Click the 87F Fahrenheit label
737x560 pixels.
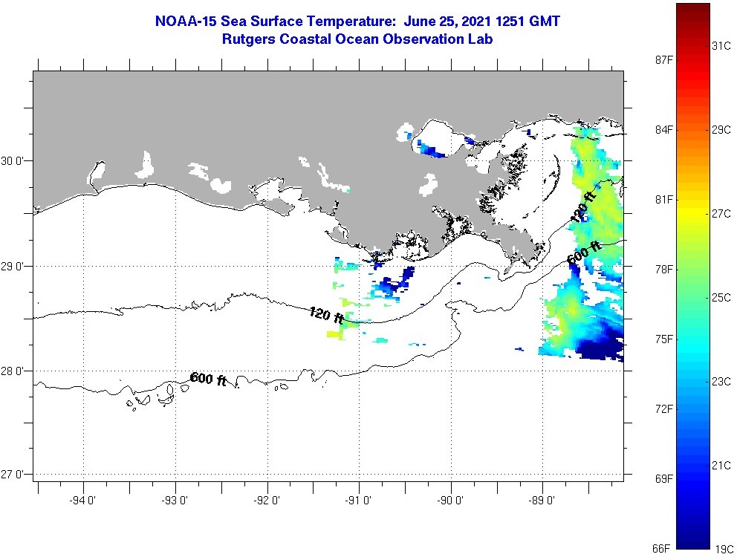pos(663,59)
